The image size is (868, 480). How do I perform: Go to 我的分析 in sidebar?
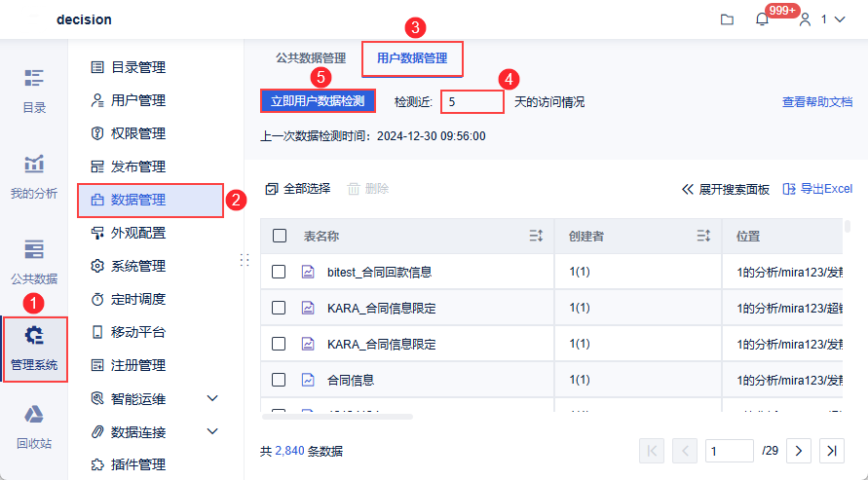(34, 176)
